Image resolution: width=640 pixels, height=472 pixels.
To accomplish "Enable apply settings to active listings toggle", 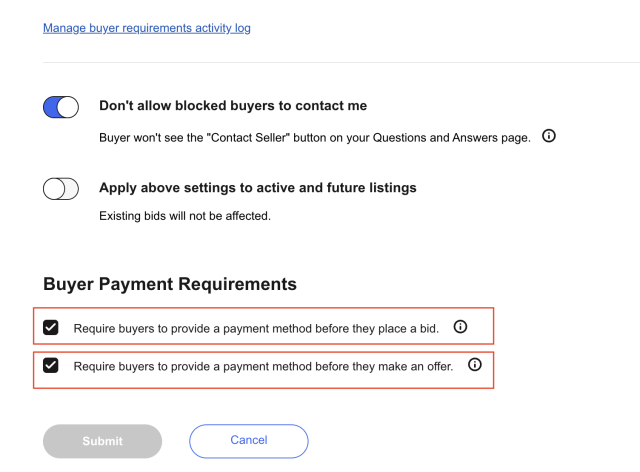I will click(61, 188).
